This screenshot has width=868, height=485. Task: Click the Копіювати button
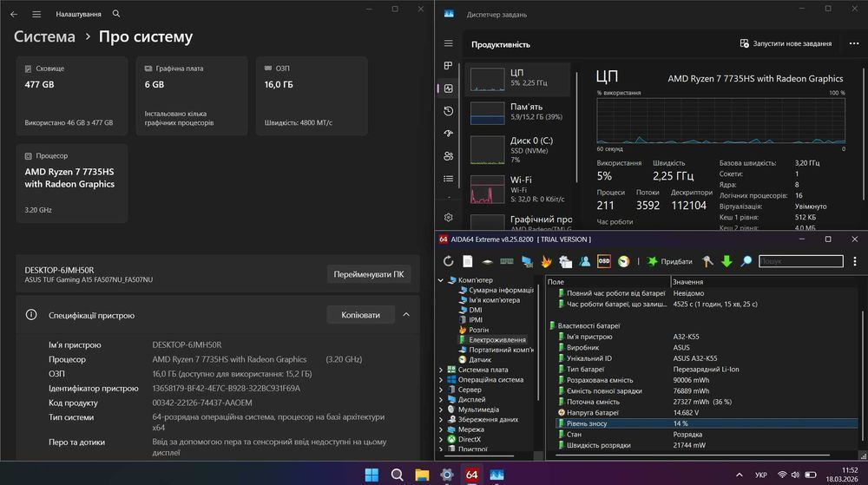tap(360, 315)
